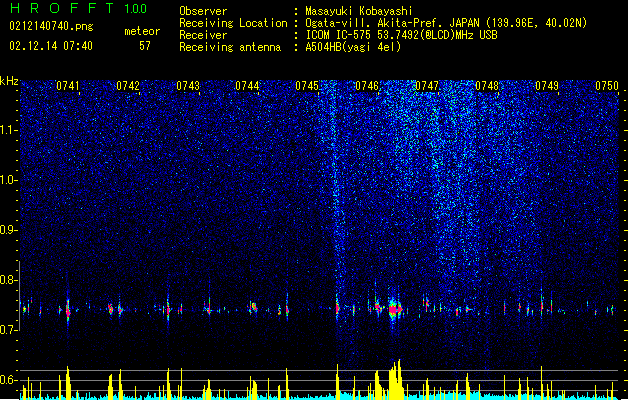Click the 0743 time marker
Image resolution: width=629 pixels, height=400 pixels.
pos(188,86)
